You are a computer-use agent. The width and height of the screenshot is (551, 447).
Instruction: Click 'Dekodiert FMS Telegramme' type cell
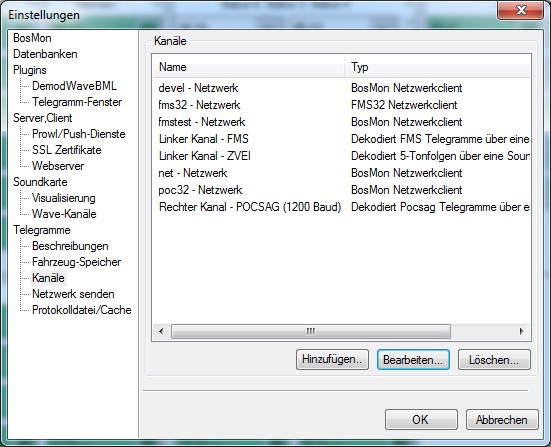[x=440, y=139]
